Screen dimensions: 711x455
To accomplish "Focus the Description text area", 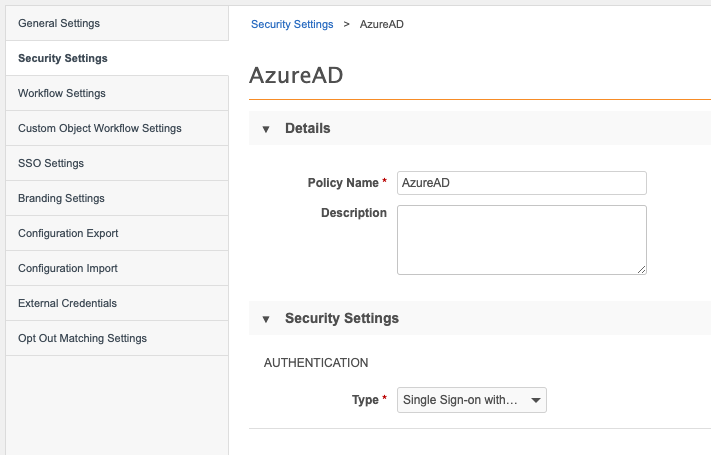I will coord(521,239).
